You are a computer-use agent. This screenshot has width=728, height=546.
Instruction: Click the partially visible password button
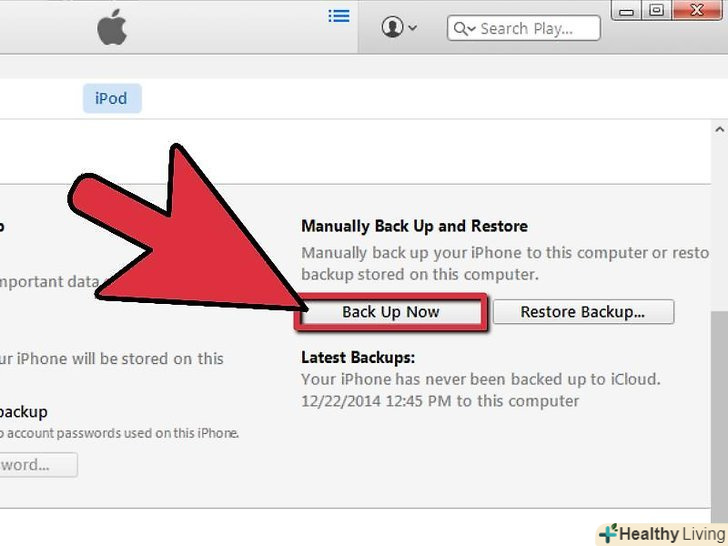pyautogui.click(x=38, y=465)
